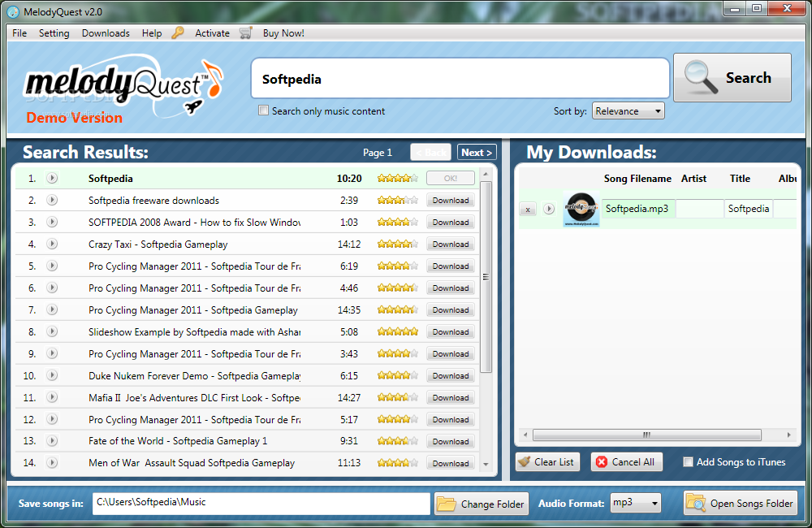Click the empty Artist cell for Softpedia.mp3
The width and height of the screenshot is (812, 528).
[700, 209]
